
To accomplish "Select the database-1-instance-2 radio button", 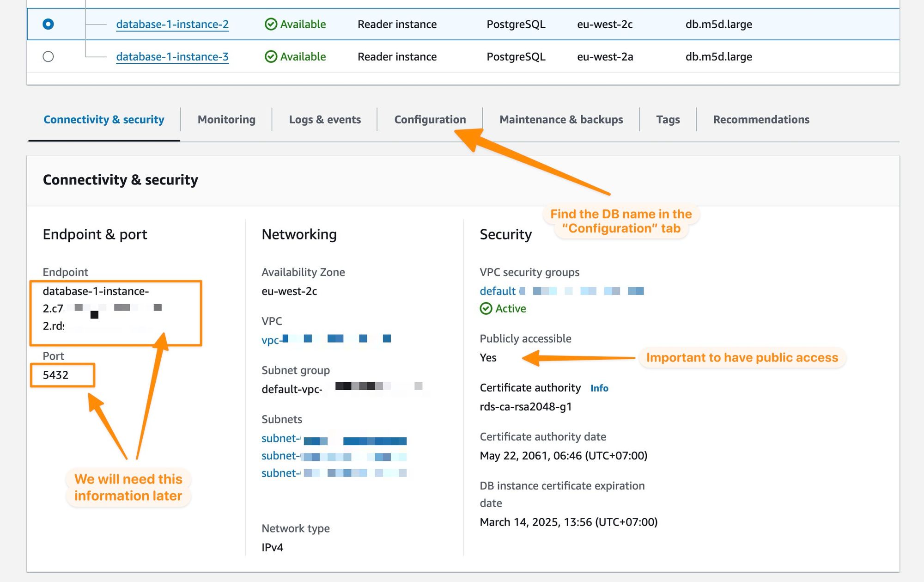I will 49,24.
